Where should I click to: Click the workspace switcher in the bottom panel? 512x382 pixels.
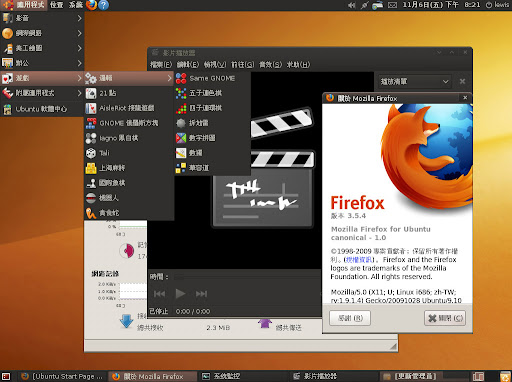coord(478,376)
